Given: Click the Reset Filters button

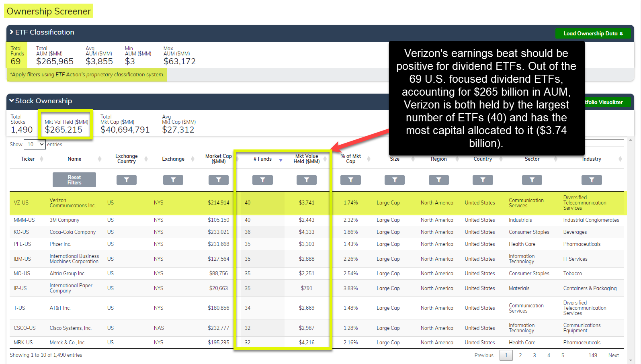Looking at the screenshot, I should (74, 180).
